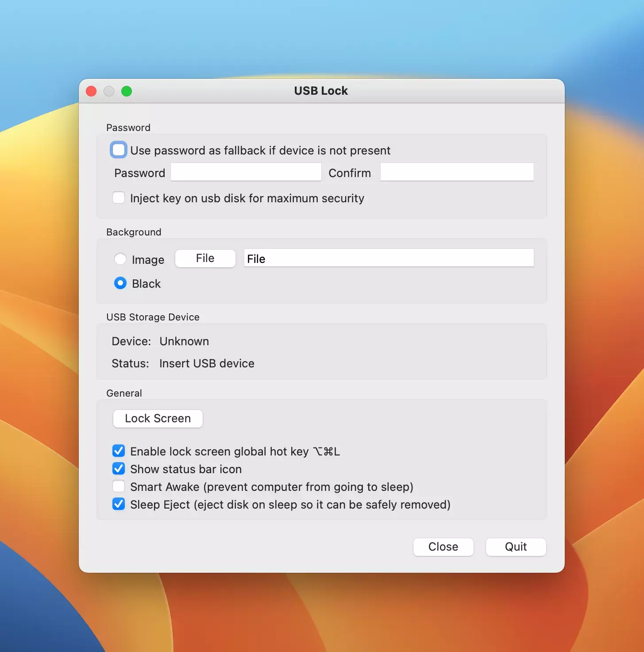The height and width of the screenshot is (652, 644).
Task: Click the 'Background' section label
Action: (134, 232)
